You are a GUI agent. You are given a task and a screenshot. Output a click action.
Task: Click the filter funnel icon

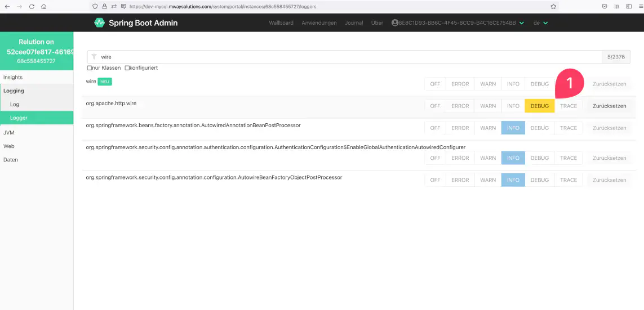[94, 57]
